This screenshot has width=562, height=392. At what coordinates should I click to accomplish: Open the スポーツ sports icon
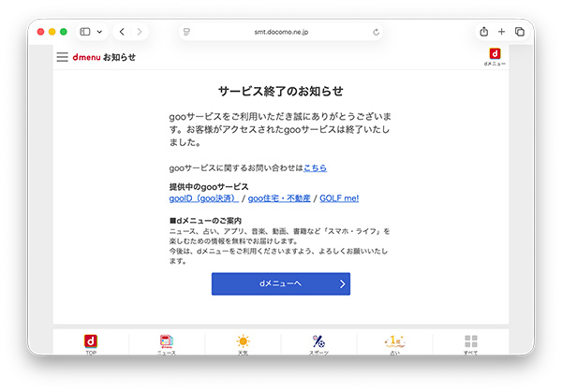pos(318,343)
